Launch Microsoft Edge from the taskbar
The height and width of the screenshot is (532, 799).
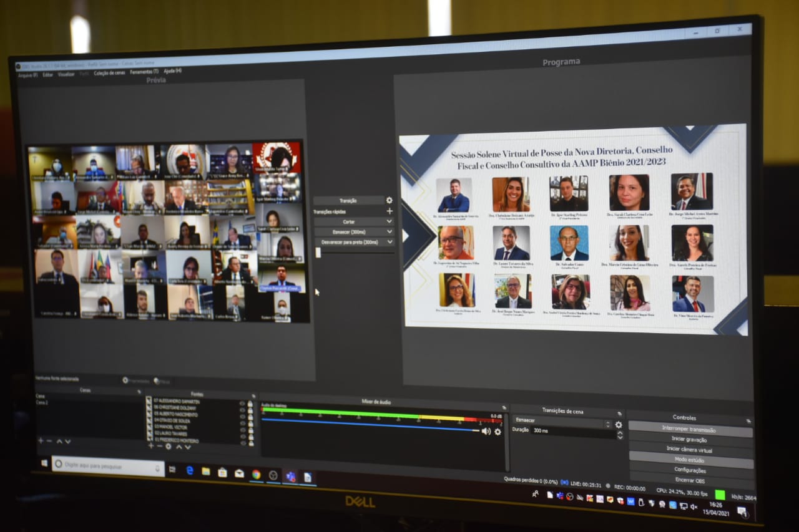click(x=190, y=470)
